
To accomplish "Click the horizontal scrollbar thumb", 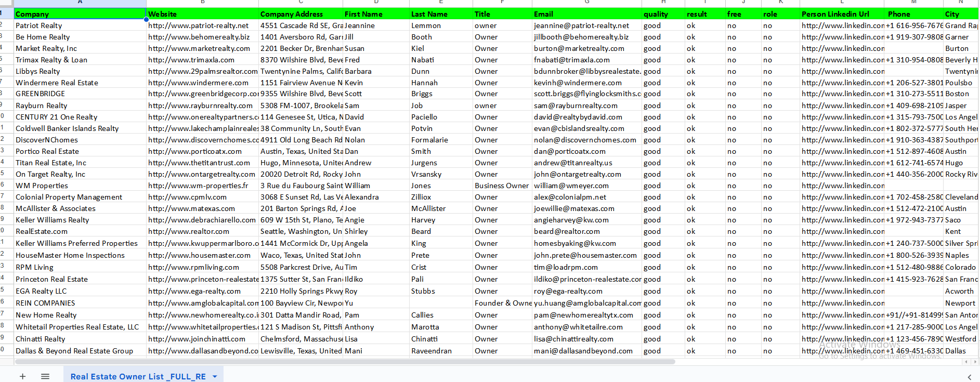I will (x=345, y=362).
